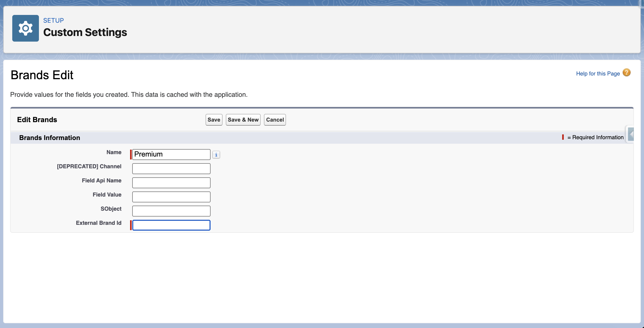Expand the collapsed side panel arrow
This screenshot has width=644, height=328.
(x=631, y=134)
